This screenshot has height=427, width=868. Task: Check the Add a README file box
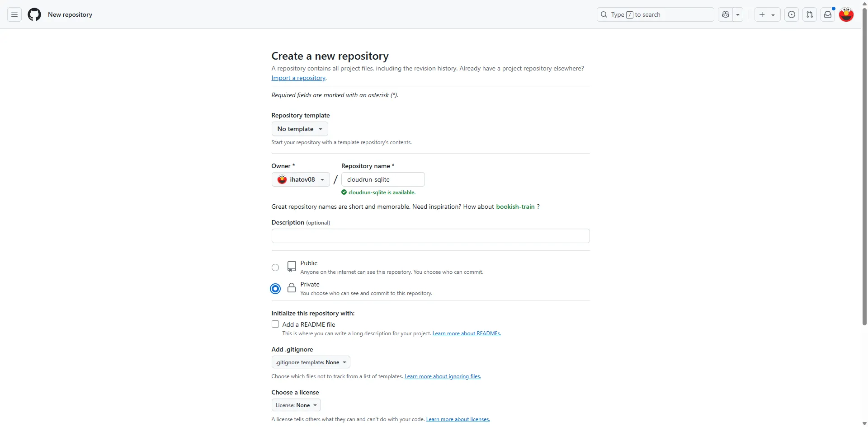tap(275, 324)
